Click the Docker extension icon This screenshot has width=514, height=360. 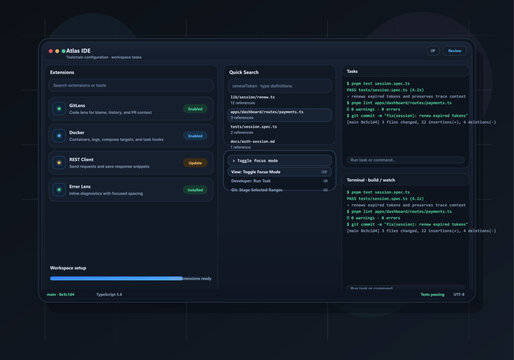[59, 136]
